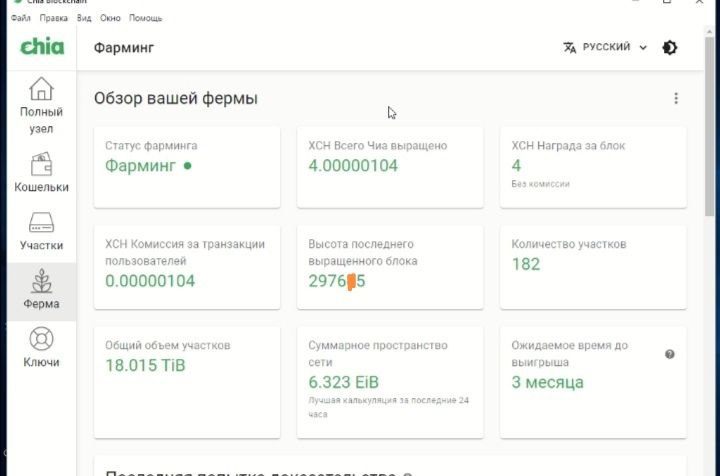Click the Фарминг page title
The width and height of the screenshot is (720, 476).
click(x=124, y=48)
